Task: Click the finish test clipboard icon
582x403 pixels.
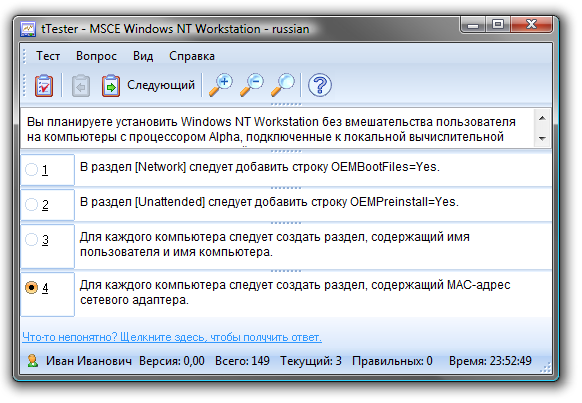Action: click(x=44, y=86)
